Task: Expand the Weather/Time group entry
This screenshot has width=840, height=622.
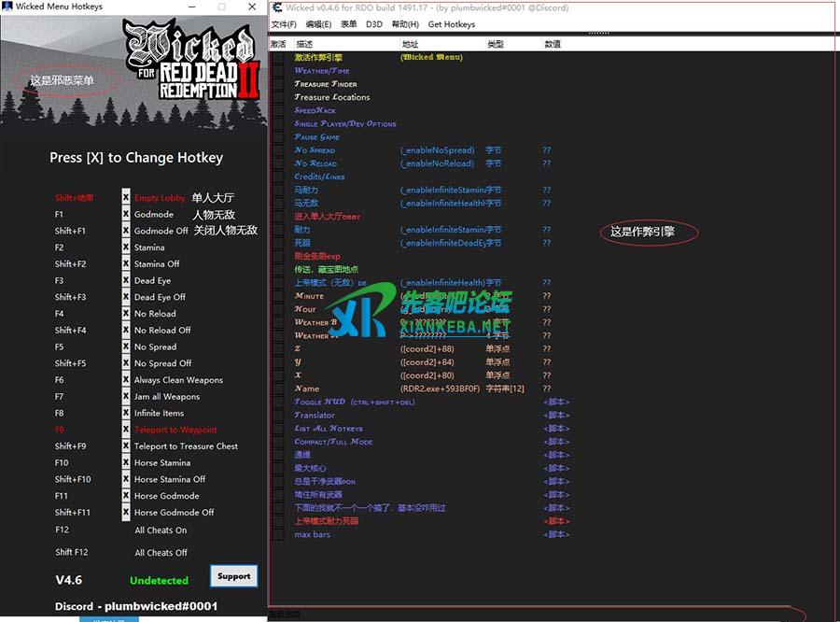Action: [322, 71]
